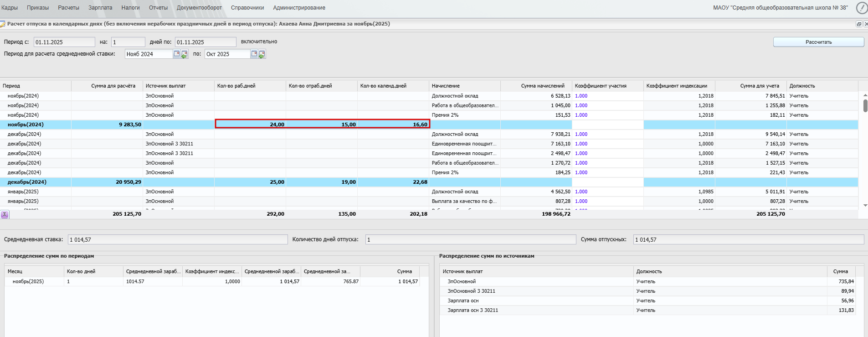
Task: Click the exclamation notification icon at top right
Action: [862, 8]
